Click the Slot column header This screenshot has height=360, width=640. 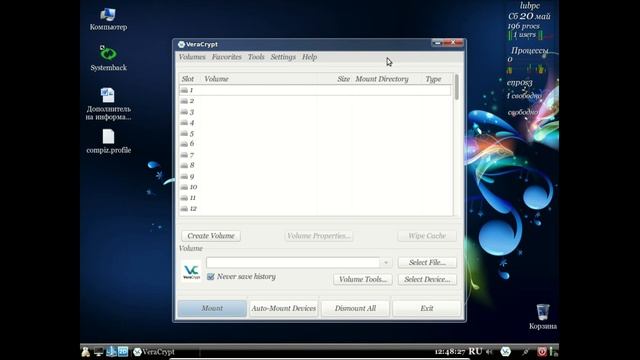[x=188, y=79]
